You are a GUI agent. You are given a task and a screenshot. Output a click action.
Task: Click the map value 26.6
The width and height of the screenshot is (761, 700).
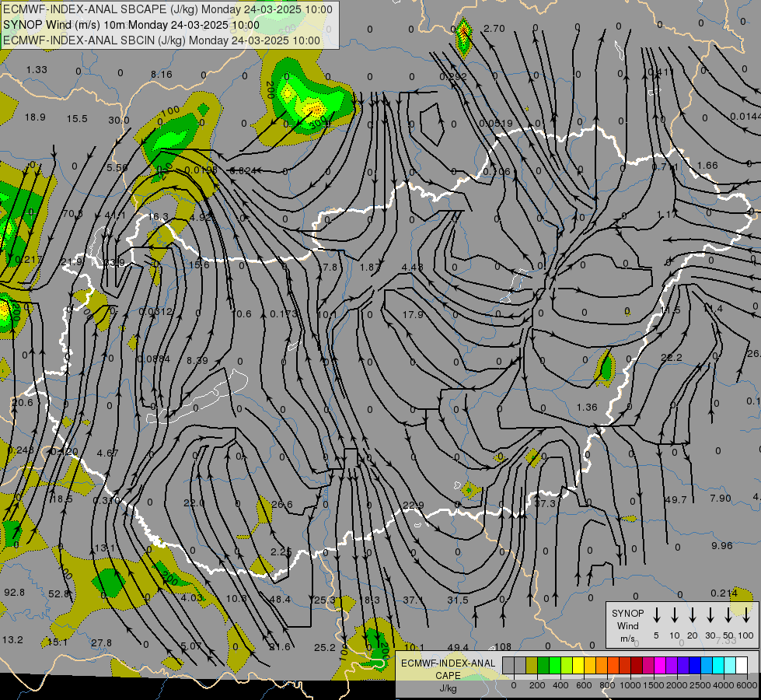[x=282, y=504]
